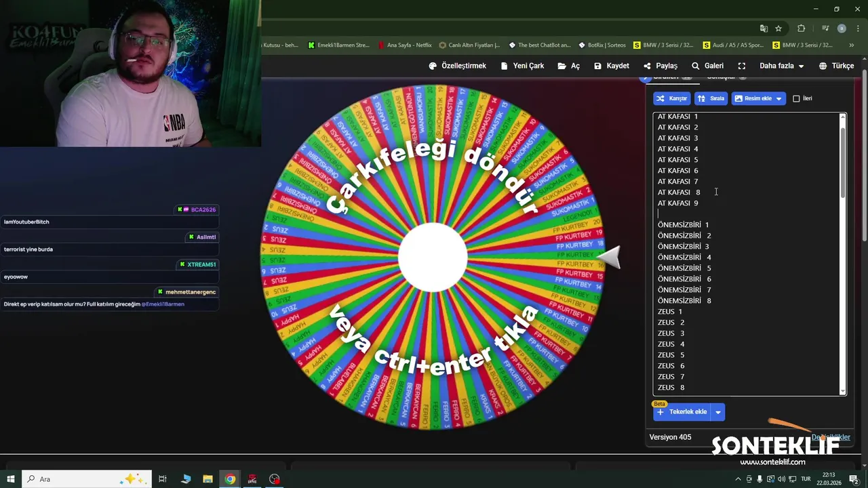Open the Ana Sayfa - Netflix bookmark
This screenshot has width=868, height=488.
(x=405, y=45)
